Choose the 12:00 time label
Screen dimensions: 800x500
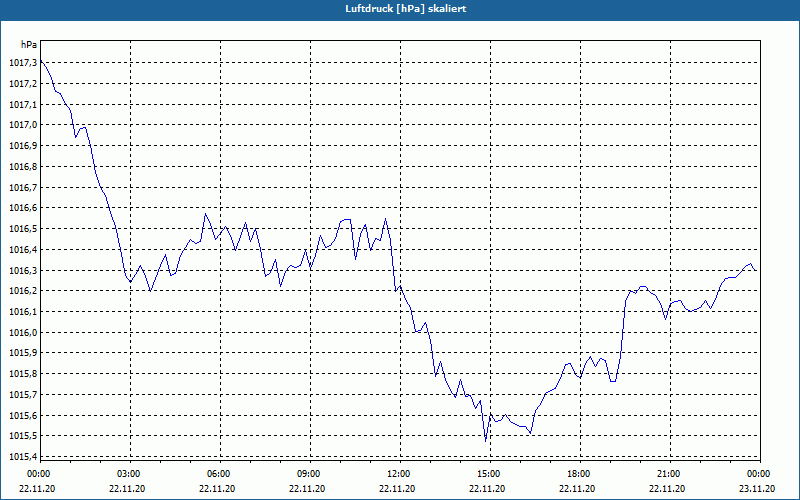[x=399, y=473]
